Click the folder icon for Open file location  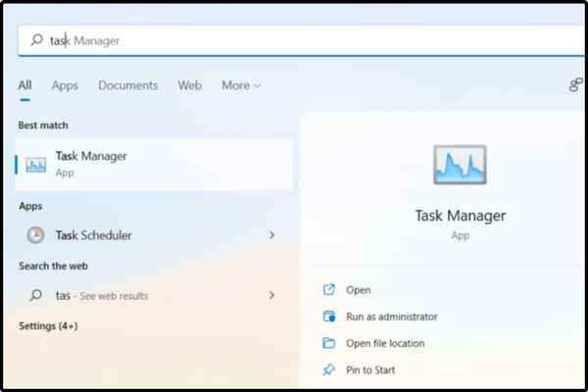coord(329,343)
